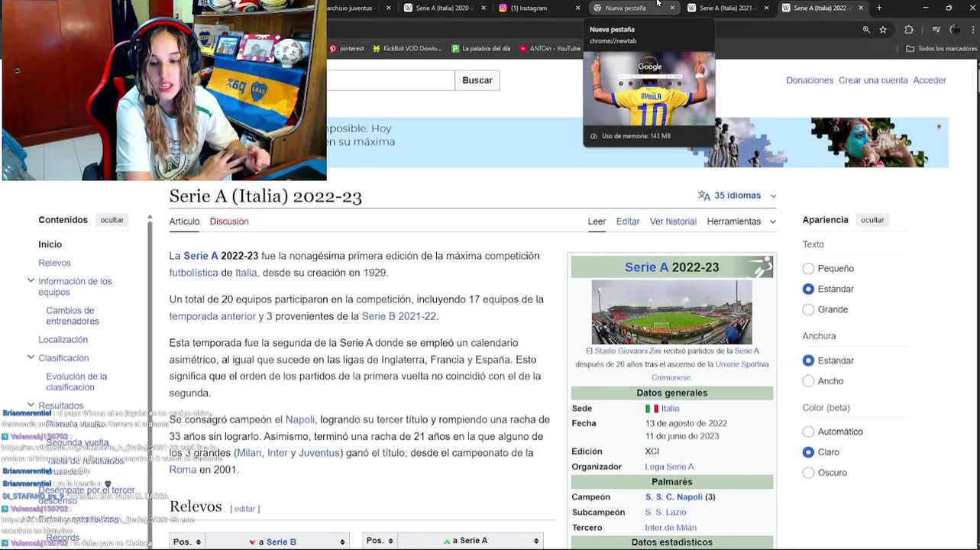Viewport: 980px width, 550px height.
Task: Switch to Leer view
Action: (x=597, y=222)
